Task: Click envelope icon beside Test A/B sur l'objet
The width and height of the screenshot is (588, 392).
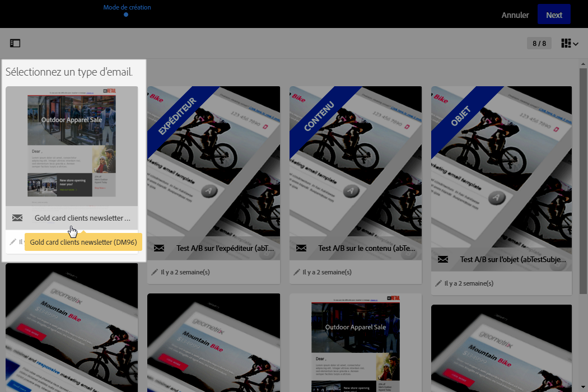Action: [x=443, y=259]
